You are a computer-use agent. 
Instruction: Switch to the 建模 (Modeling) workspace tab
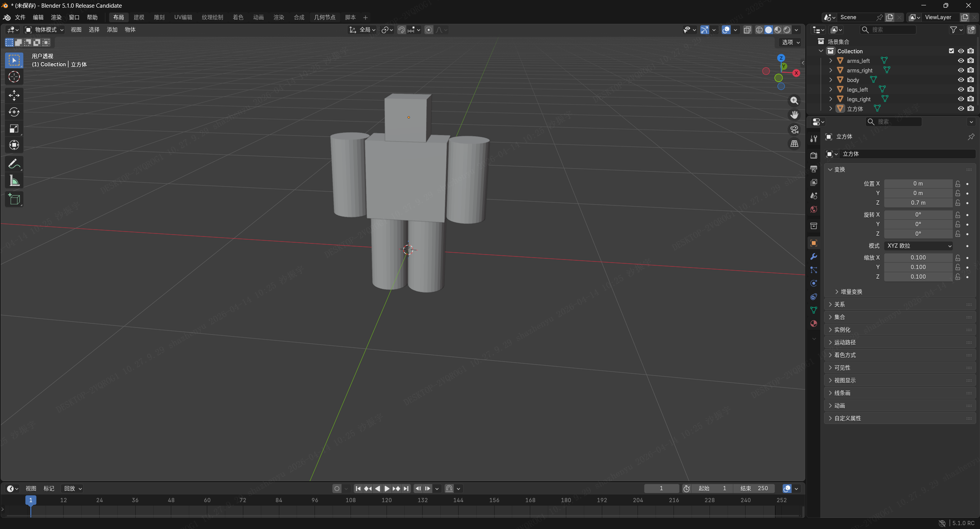[x=139, y=17]
